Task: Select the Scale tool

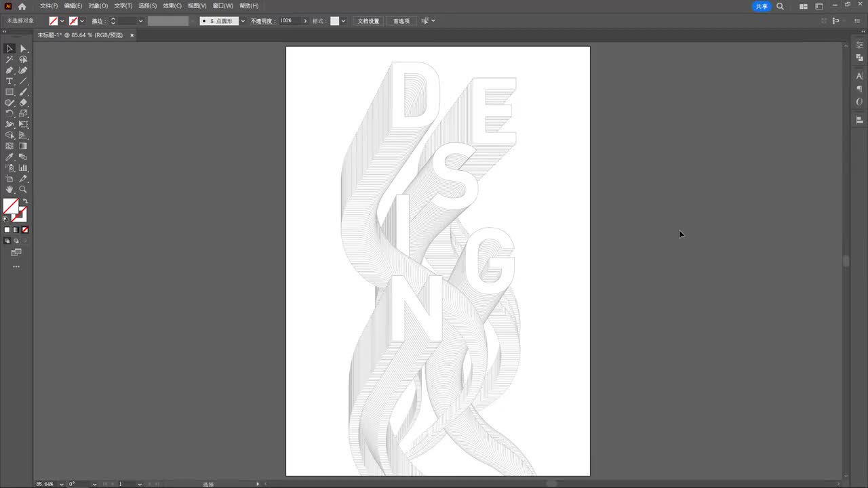Action: pyautogui.click(x=23, y=114)
